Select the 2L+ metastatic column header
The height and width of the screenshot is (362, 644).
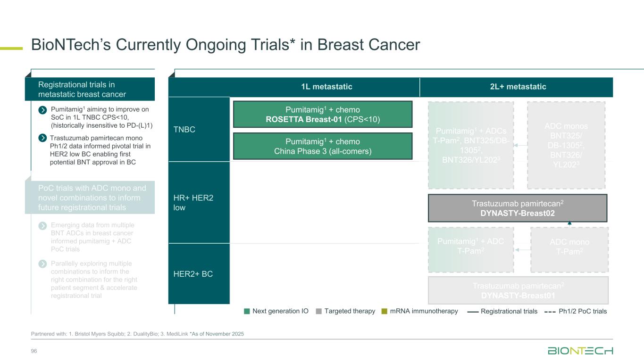[517, 87]
